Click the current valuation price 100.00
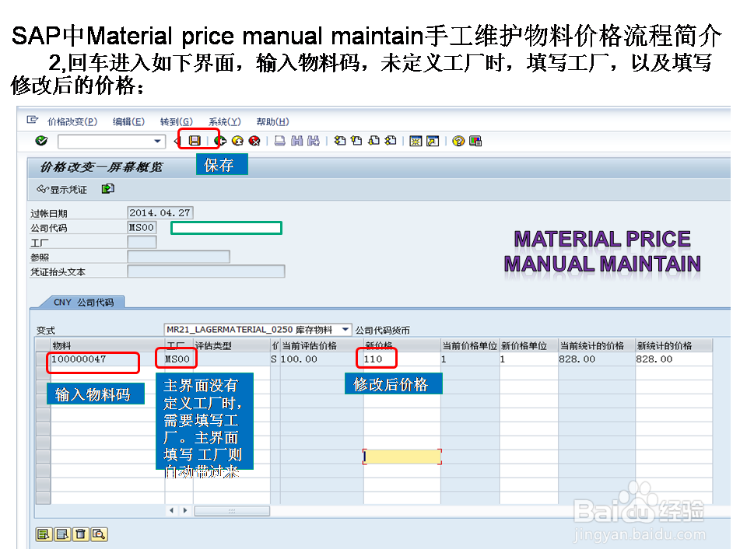Screen dimensions: 747x560 point(321,359)
